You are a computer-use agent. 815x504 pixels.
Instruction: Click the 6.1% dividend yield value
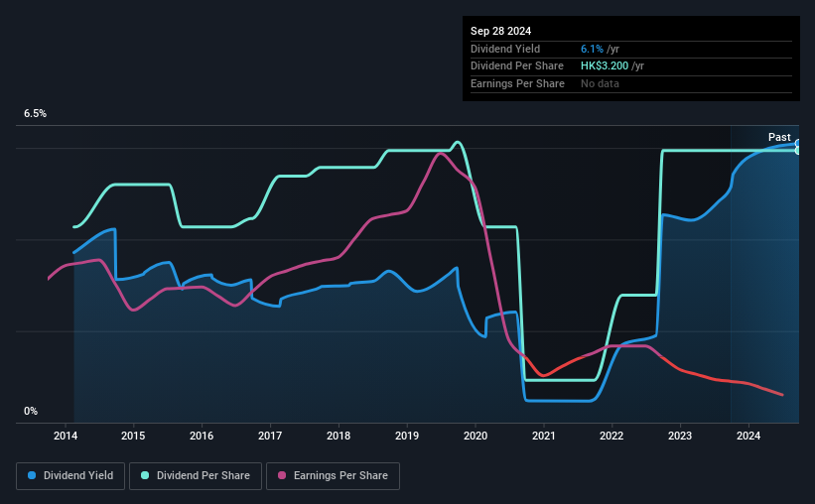(x=592, y=49)
